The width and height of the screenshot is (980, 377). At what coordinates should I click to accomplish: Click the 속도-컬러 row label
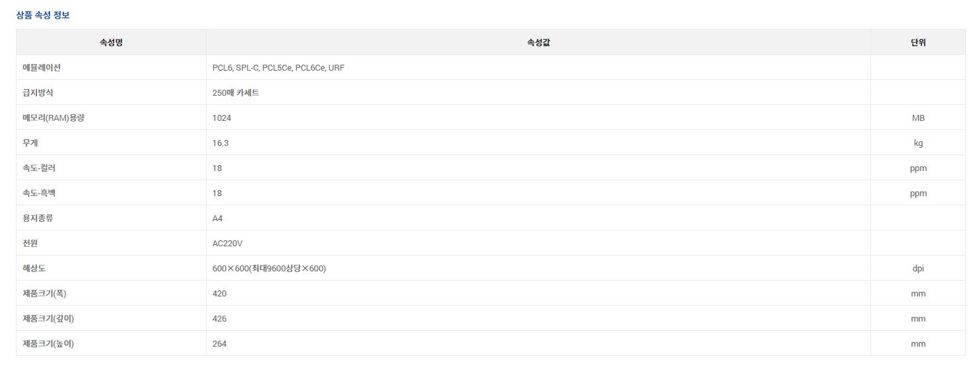[39, 168]
